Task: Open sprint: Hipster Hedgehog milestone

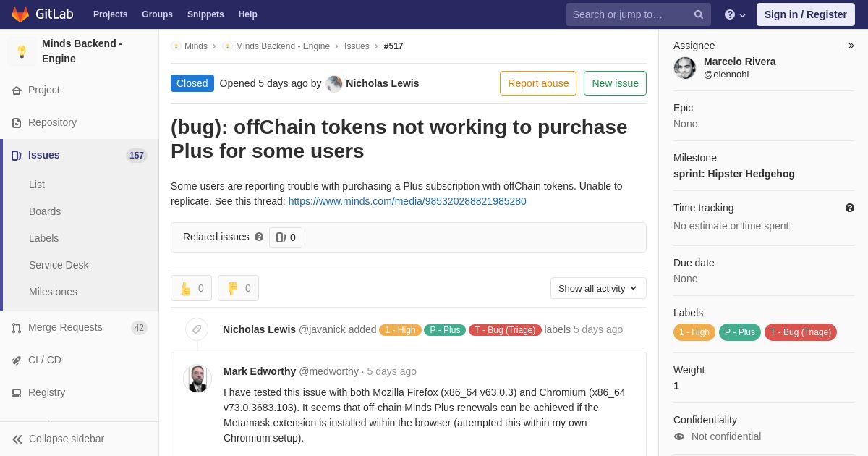Action: 734,174
